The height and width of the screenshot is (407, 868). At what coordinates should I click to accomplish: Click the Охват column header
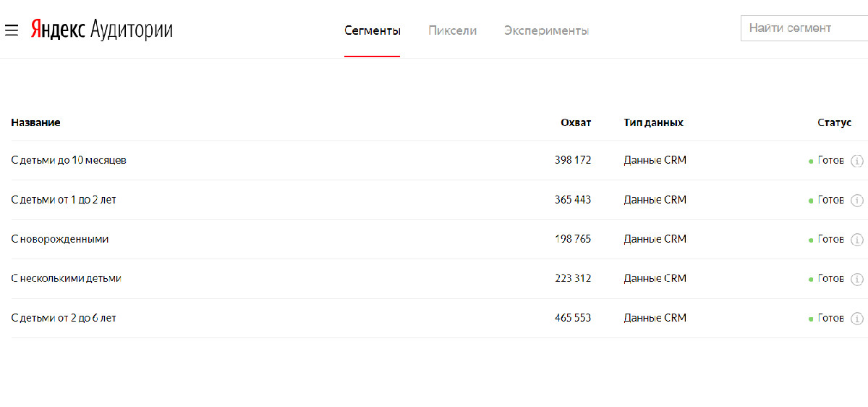575,122
